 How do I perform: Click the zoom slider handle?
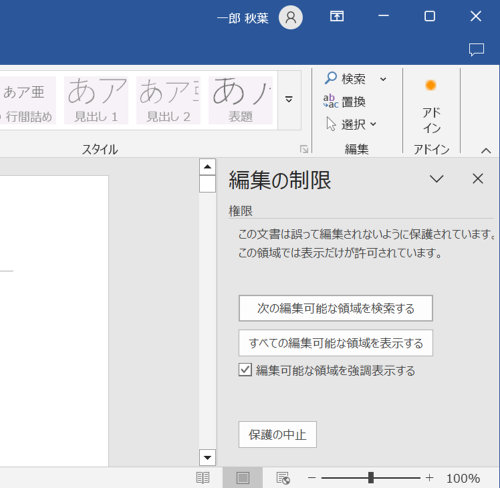coord(371,478)
